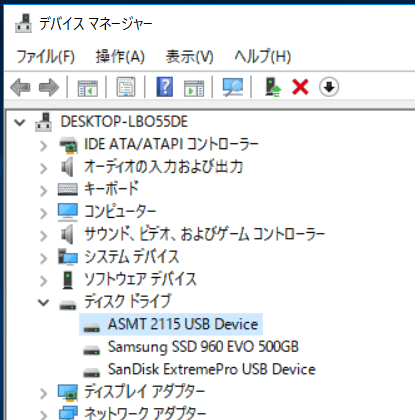Open the Properties toolbar icon
Image resolution: width=415 pixels, height=420 pixels.
coord(126,87)
